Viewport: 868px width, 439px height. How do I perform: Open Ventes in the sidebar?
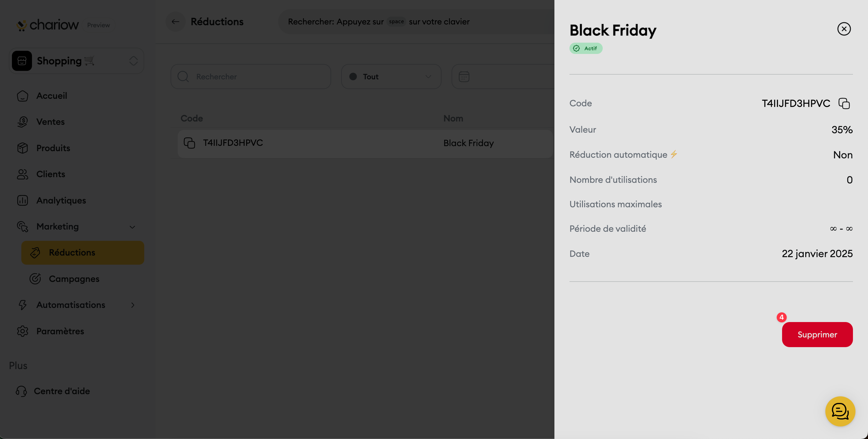[50, 122]
